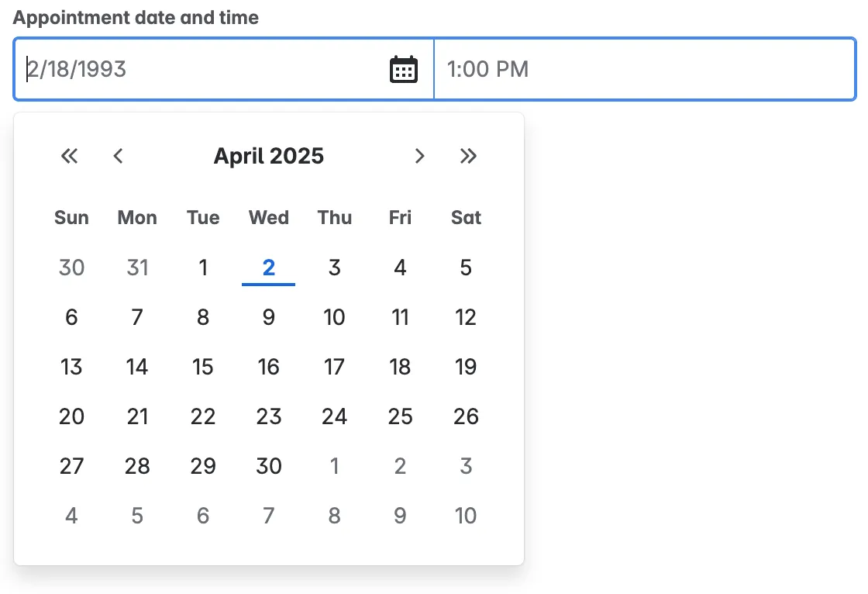Select Sunday April 20
The image size is (868, 594).
[x=71, y=416]
